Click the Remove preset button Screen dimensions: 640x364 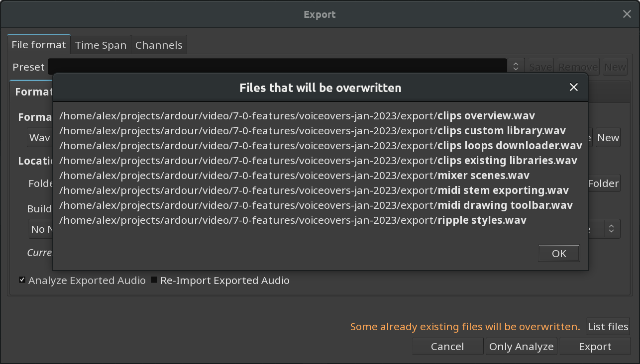point(578,67)
